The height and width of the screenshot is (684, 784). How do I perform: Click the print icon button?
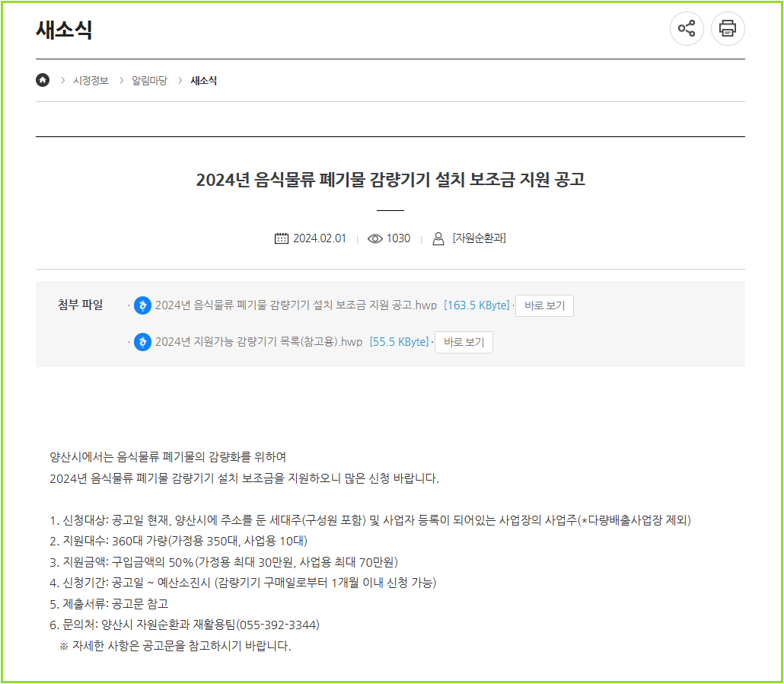click(x=728, y=28)
